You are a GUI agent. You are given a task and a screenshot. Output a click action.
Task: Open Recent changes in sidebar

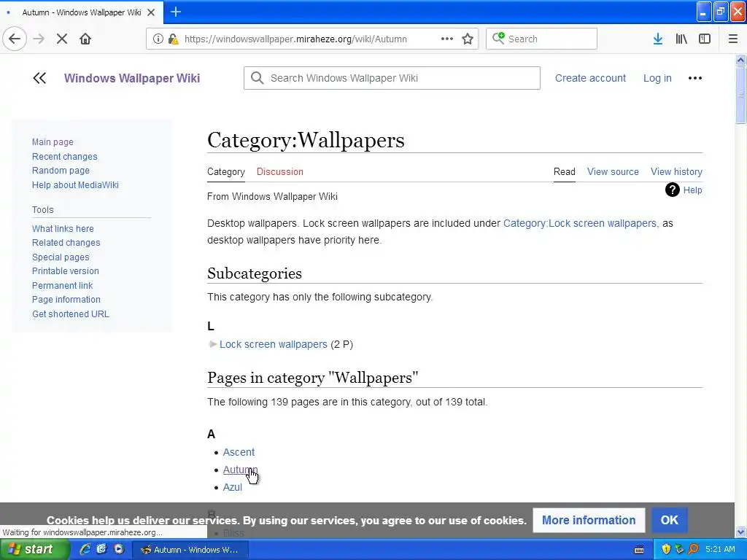coord(64,157)
